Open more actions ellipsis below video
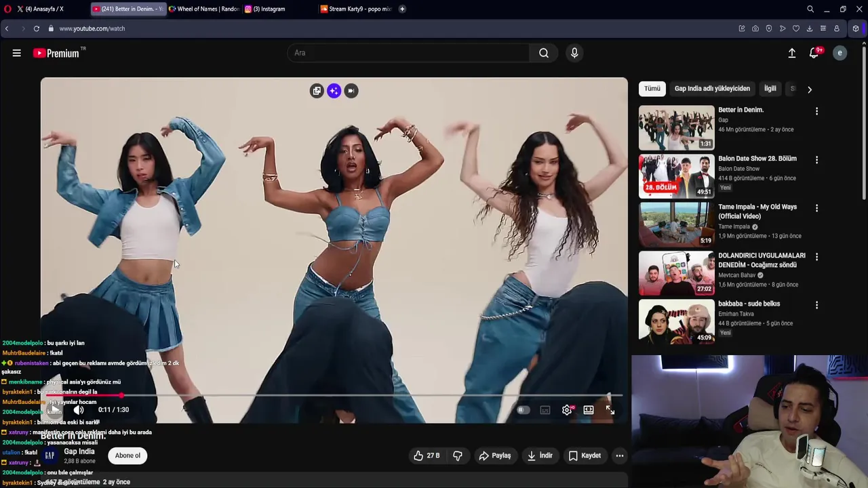 (620, 455)
